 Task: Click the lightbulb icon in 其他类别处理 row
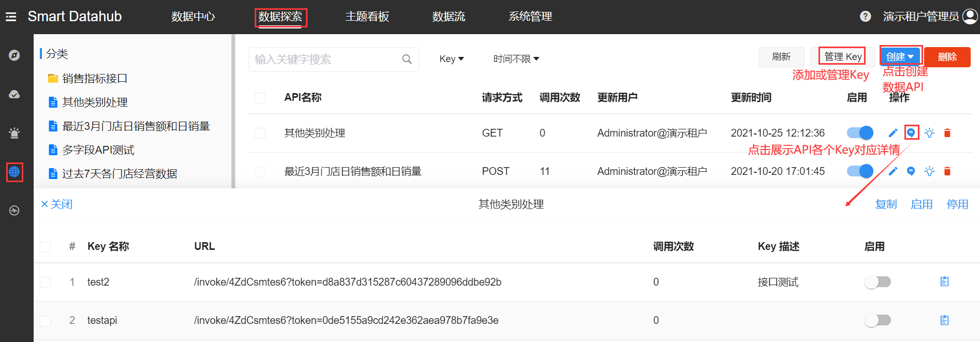(x=930, y=133)
